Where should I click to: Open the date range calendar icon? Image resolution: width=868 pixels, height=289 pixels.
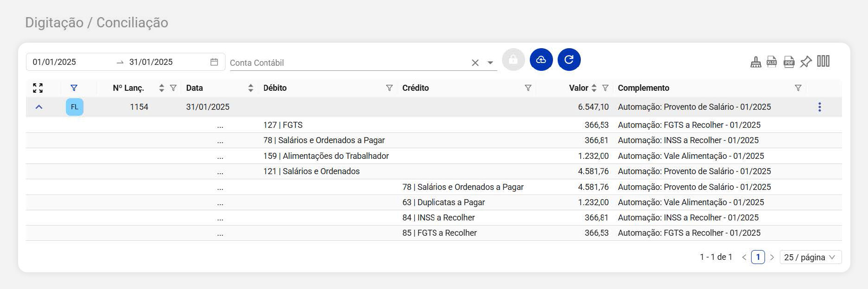pyautogui.click(x=214, y=62)
